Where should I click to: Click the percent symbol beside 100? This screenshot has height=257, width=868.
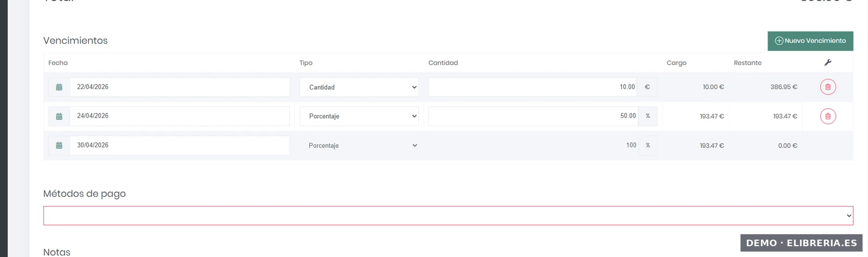(648, 145)
